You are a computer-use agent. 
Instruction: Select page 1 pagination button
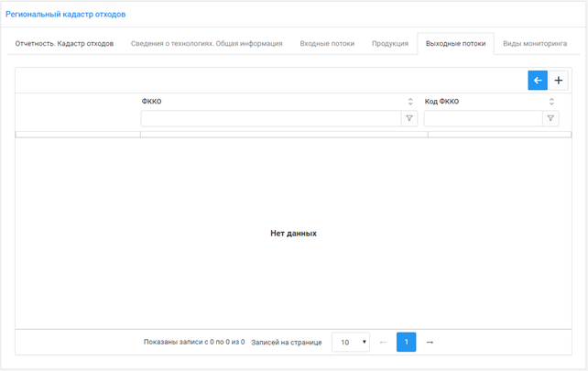pos(406,342)
